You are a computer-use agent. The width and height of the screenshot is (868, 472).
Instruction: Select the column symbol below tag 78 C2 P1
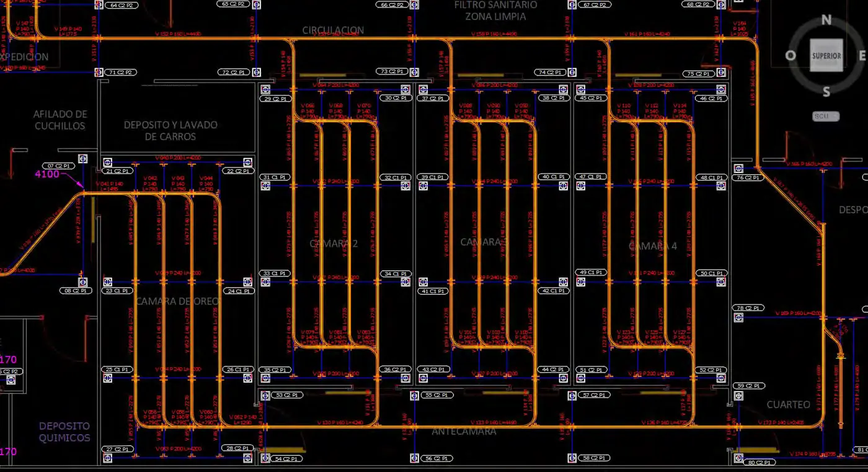(738, 318)
